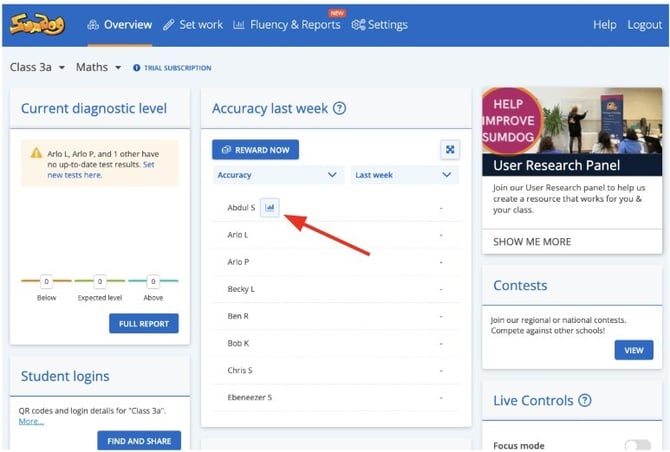
Task: Expand the accuracy panel to fullscreen
Action: click(x=450, y=150)
